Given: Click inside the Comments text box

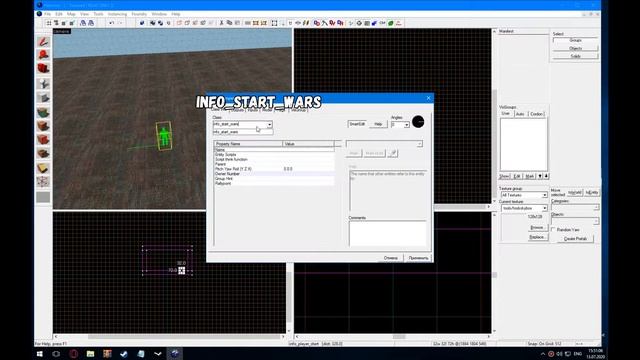Looking at the screenshot, I should click(387, 233).
